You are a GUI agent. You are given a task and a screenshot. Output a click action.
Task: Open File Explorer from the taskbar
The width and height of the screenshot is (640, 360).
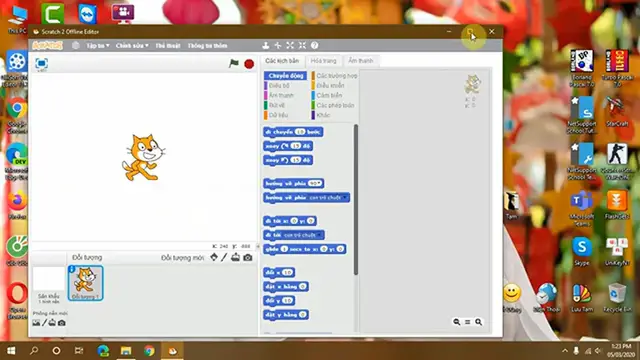[126, 351]
